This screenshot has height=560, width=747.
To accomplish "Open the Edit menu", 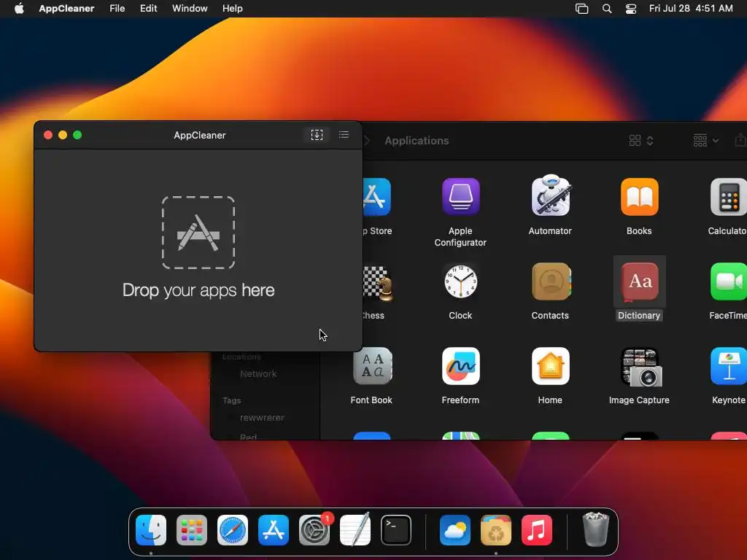I will click(148, 8).
